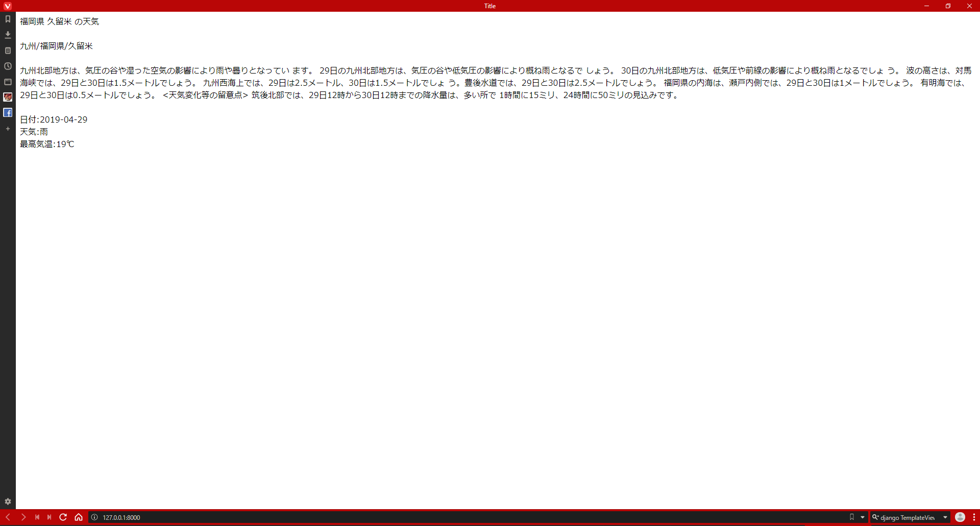Click the text 九州/福岡県/久留米
Image resolution: width=980 pixels, height=526 pixels.
pos(56,46)
